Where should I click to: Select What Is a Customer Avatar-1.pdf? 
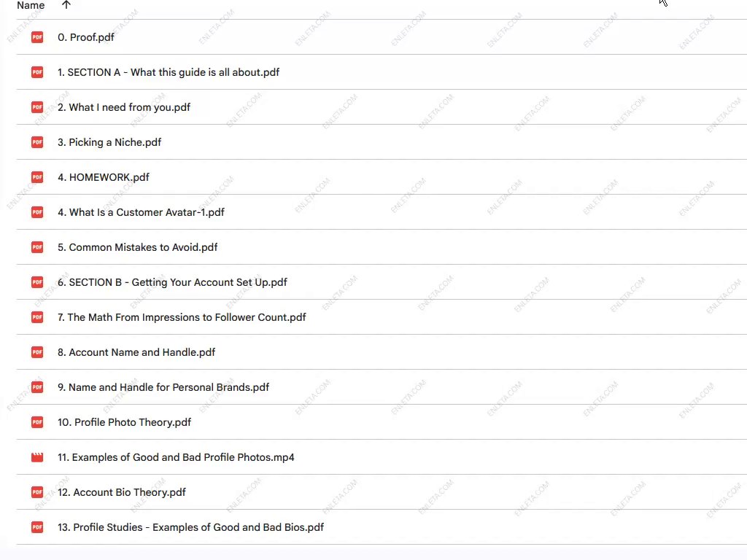[x=141, y=212]
